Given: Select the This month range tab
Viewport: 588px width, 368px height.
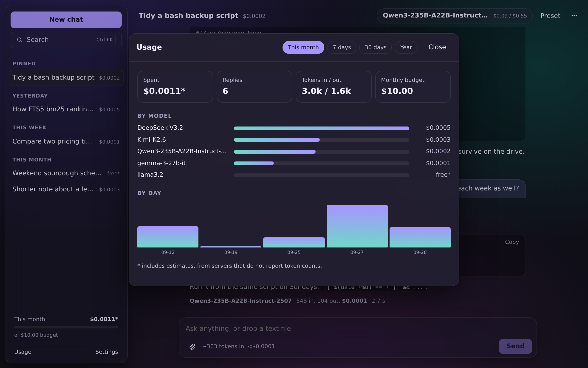Looking at the screenshot, I should point(303,47).
